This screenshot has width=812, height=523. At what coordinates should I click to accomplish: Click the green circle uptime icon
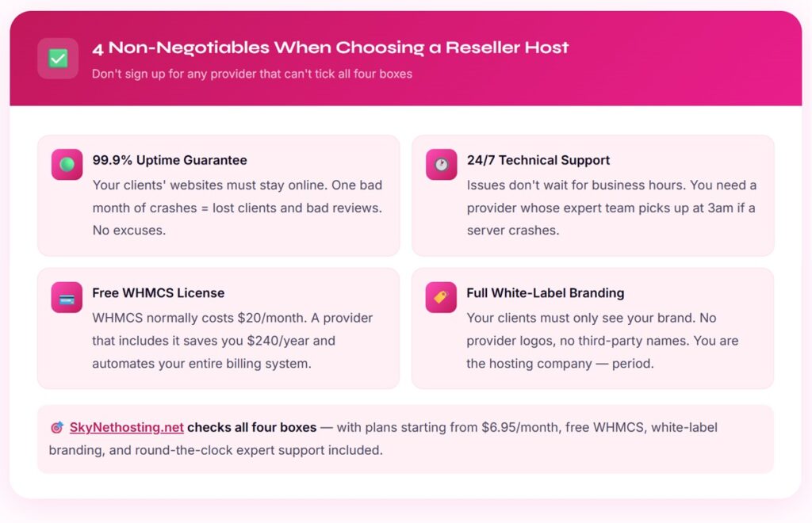[x=67, y=165]
